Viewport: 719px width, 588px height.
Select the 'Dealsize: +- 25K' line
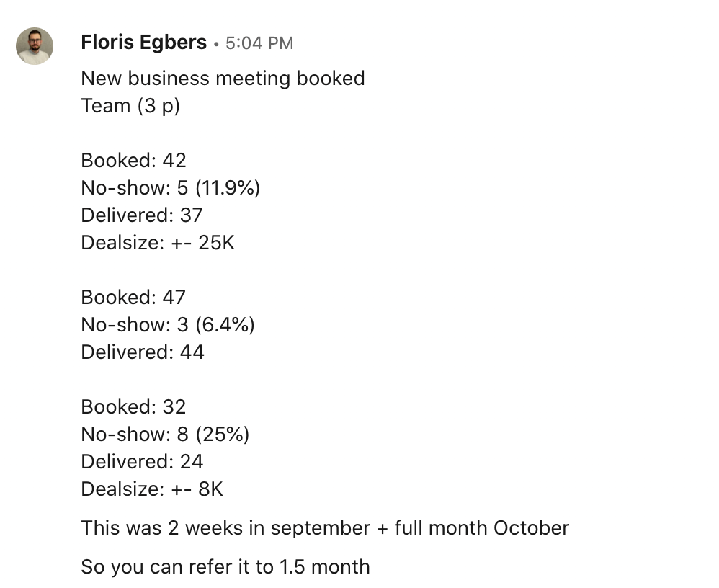(x=158, y=243)
